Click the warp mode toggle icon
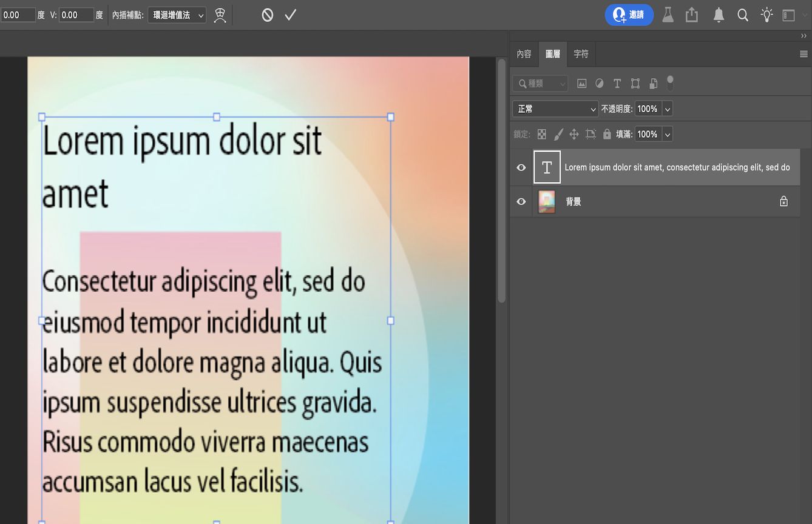 click(220, 15)
